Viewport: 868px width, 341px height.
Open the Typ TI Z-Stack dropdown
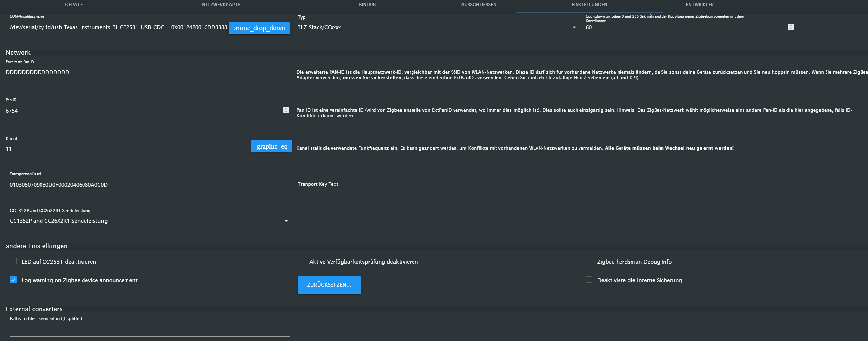pos(437,28)
